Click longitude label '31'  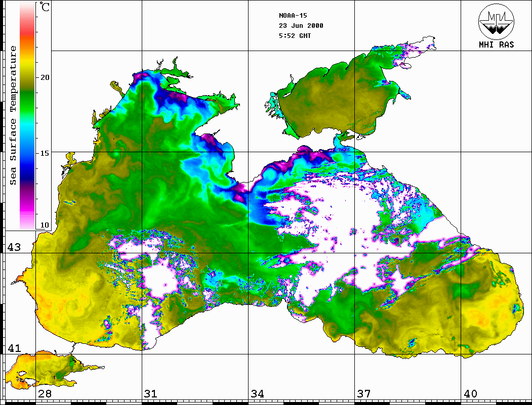(x=151, y=394)
